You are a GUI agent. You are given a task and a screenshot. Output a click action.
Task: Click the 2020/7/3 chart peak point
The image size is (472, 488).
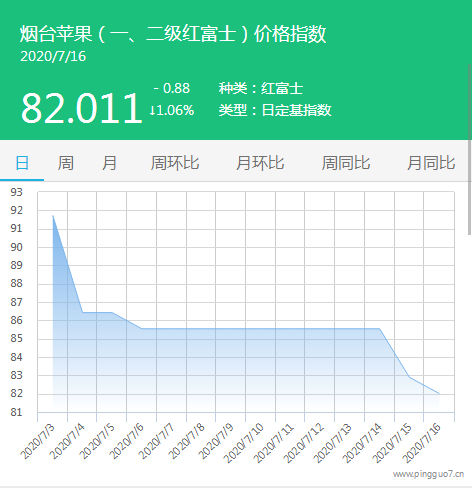coord(53,216)
